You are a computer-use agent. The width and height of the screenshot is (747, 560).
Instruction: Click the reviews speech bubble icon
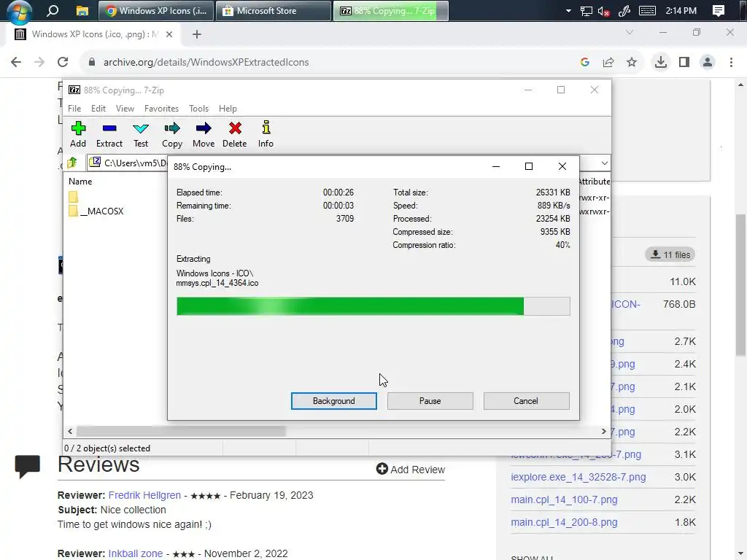[28, 466]
